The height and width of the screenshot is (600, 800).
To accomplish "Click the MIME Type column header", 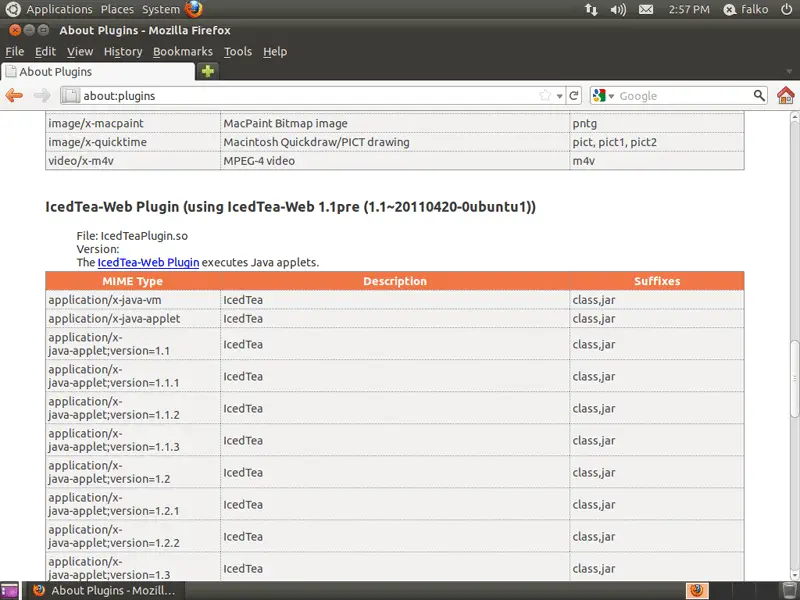I will (x=133, y=281).
